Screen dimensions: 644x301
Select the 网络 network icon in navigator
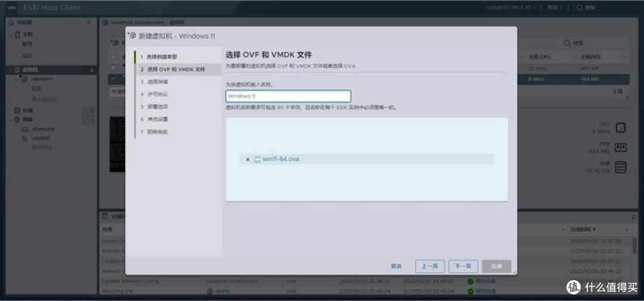point(17,119)
